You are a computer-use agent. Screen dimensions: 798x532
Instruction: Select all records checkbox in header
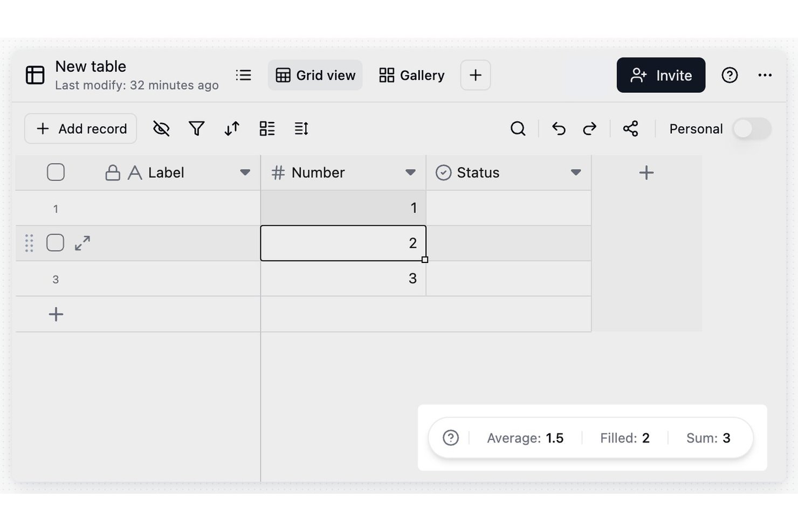(x=56, y=172)
